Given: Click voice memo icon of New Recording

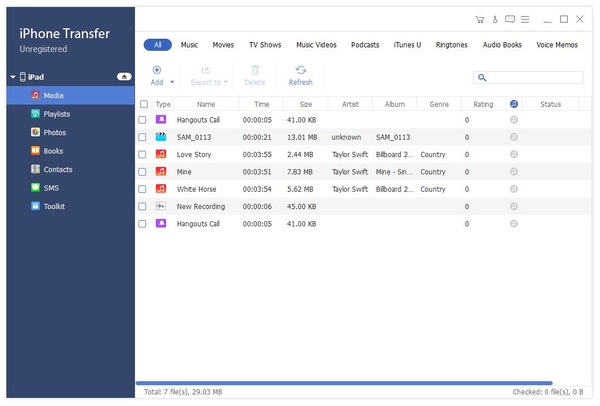Looking at the screenshot, I should tap(161, 206).
